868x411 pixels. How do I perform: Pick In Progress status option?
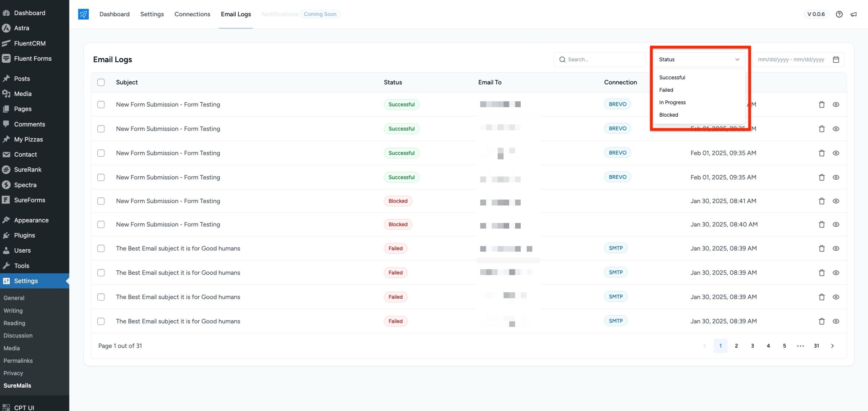coord(672,102)
